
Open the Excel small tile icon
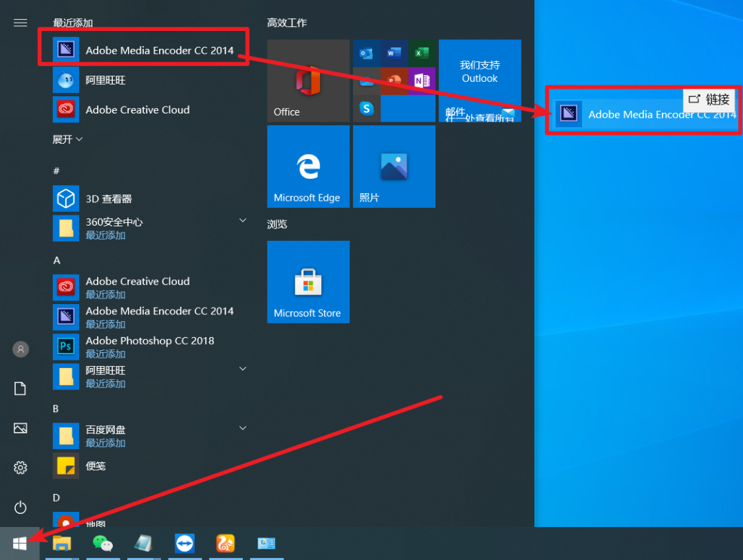(422, 53)
